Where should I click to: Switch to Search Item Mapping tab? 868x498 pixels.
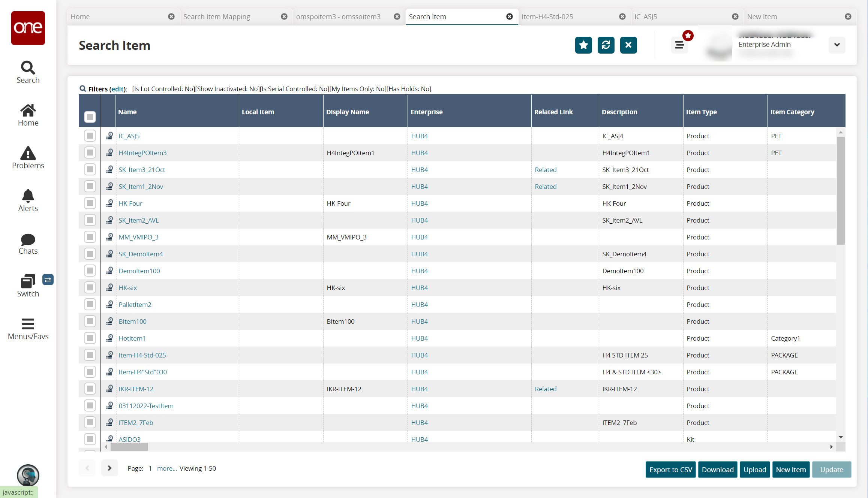pyautogui.click(x=217, y=16)
